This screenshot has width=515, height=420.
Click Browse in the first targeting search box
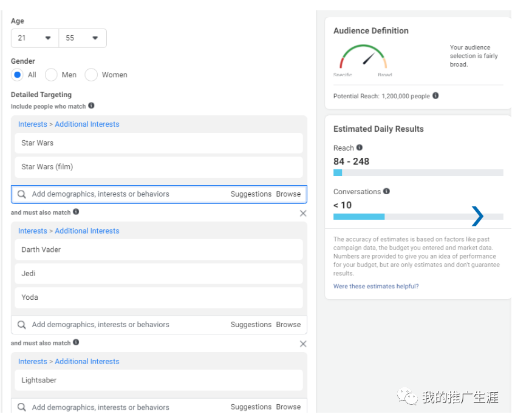288,194
